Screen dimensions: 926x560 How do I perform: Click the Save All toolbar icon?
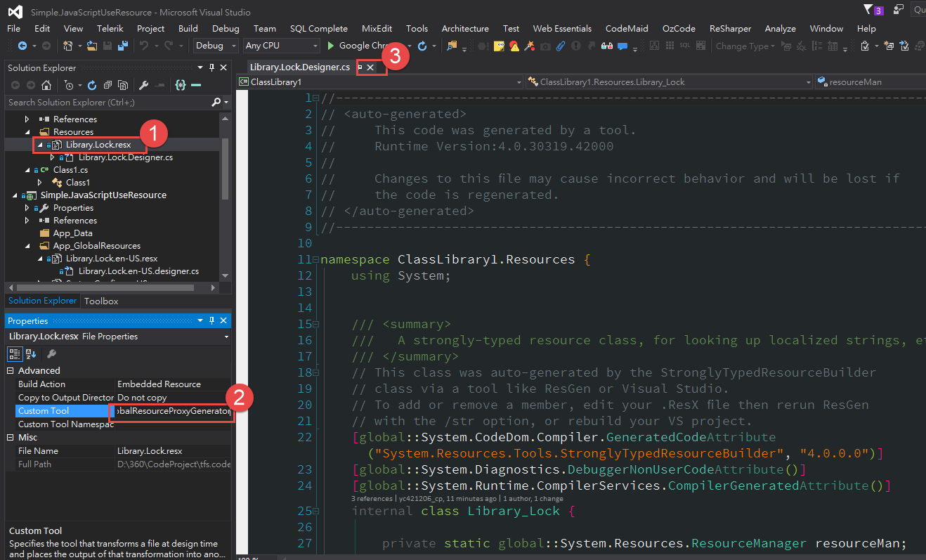pyautogui.click(x=124, y=46)
